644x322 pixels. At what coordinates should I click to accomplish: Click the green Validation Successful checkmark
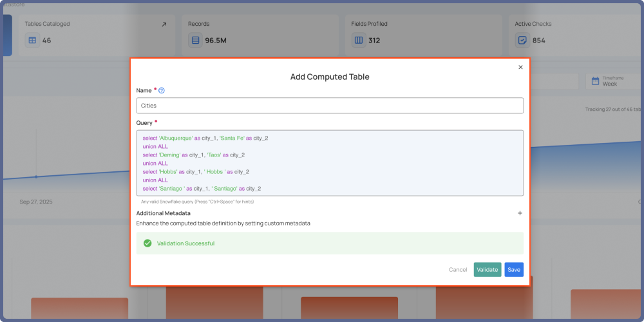pos(147,243)
